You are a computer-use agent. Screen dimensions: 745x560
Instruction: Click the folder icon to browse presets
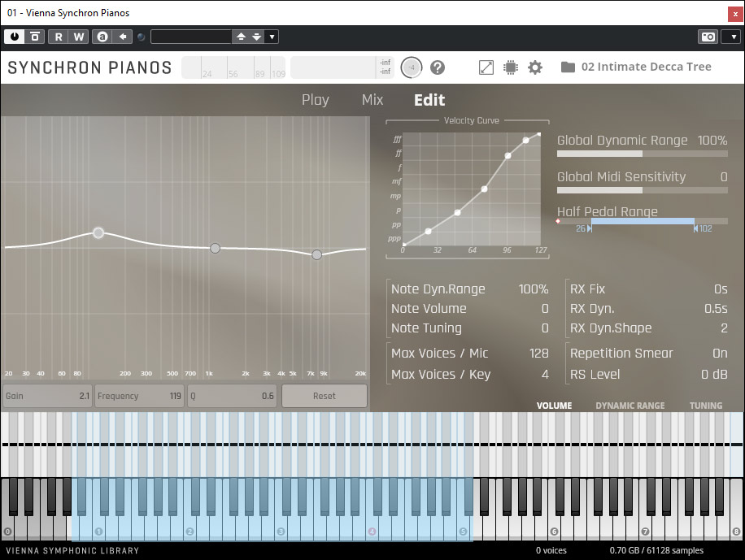568,67
